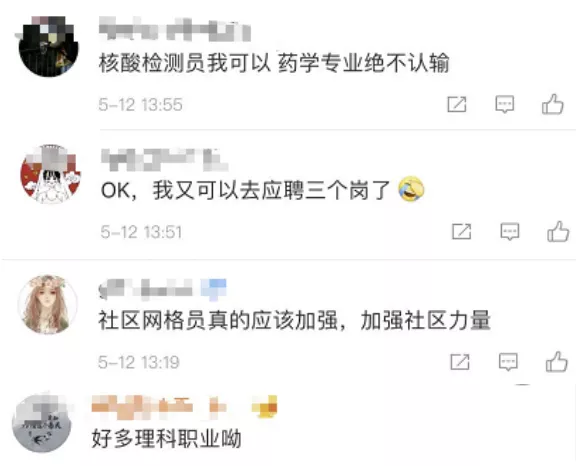Open the cartoon avatar with red flag
Image resolution: width=576 pixels, height=466 pixels.
[50, 174]
